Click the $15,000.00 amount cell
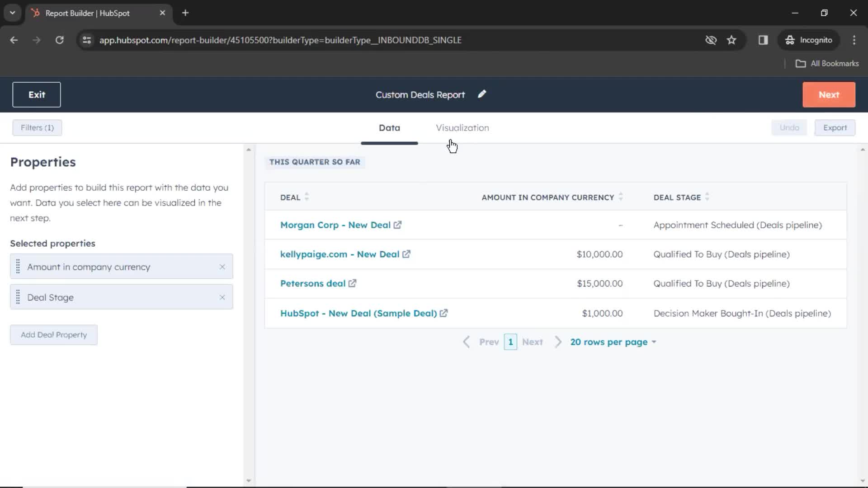The width and height of the screenshot is (868, 488). click(599, 283)
